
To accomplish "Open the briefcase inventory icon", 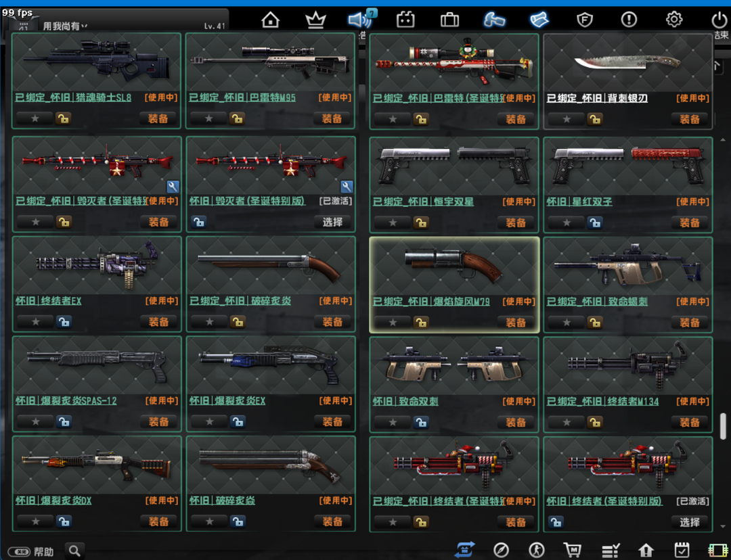I will point(449,20).
